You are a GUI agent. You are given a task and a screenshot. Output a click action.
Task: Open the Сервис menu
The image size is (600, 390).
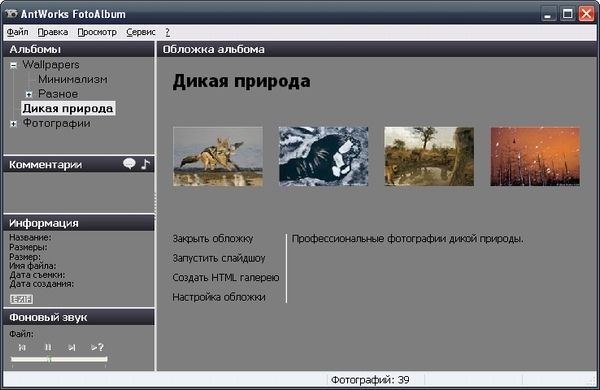click(x=141, y=32)
